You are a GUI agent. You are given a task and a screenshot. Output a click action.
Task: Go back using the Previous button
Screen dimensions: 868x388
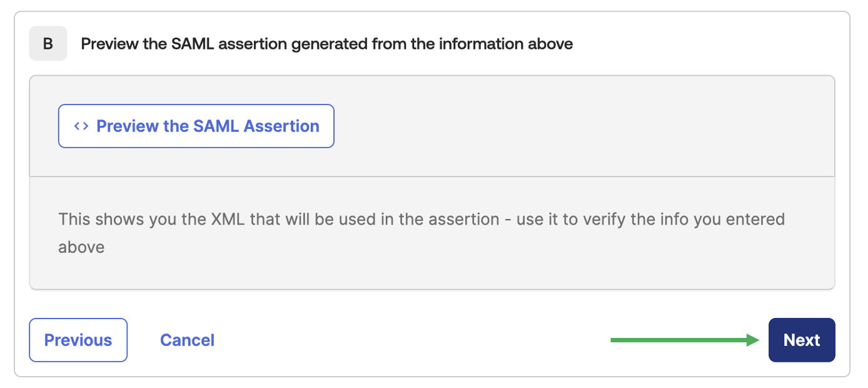(x=78, y=340)
